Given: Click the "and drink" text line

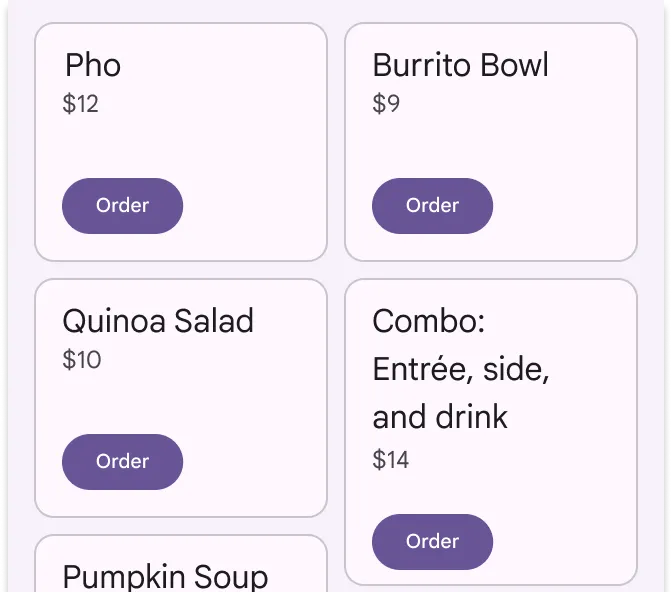Looking at the screenshot, I should tap(440, 417).
